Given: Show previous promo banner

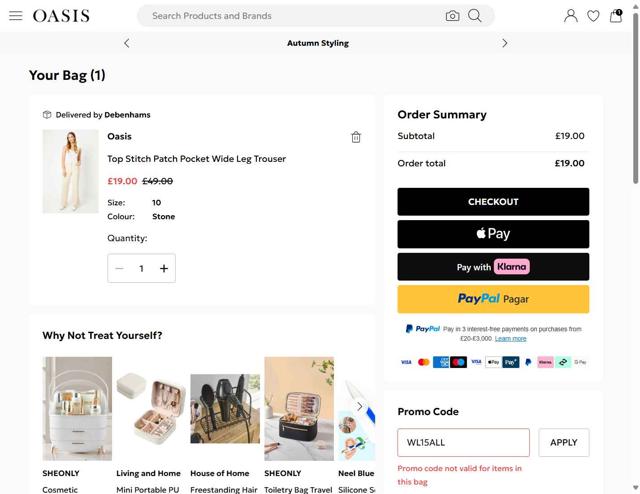Looking at the screenshot, I should tap(127, 43).
